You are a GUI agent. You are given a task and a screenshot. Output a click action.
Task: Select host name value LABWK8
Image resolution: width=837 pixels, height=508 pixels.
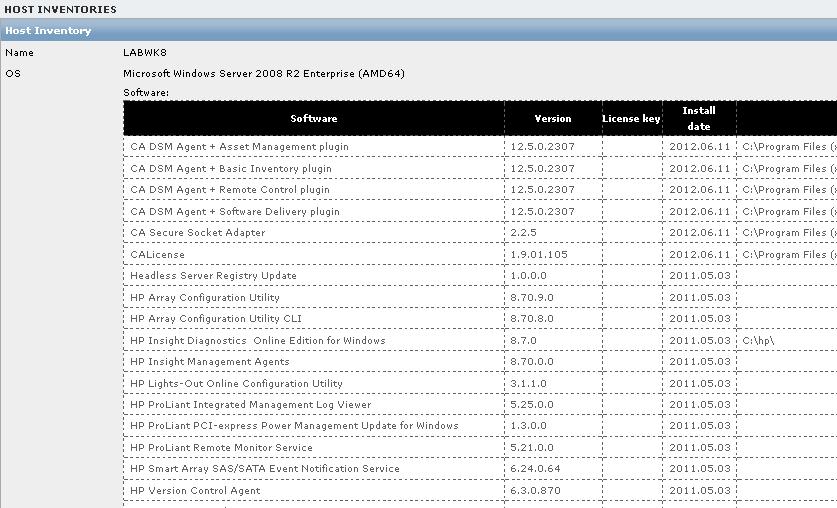[145, 52]
